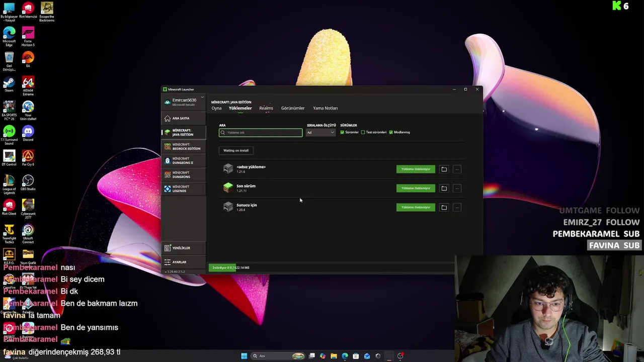Open Minecraft Dungeons in the sidebar
Image resolution: width=644 pixels, height=362 pixels.
184,174
